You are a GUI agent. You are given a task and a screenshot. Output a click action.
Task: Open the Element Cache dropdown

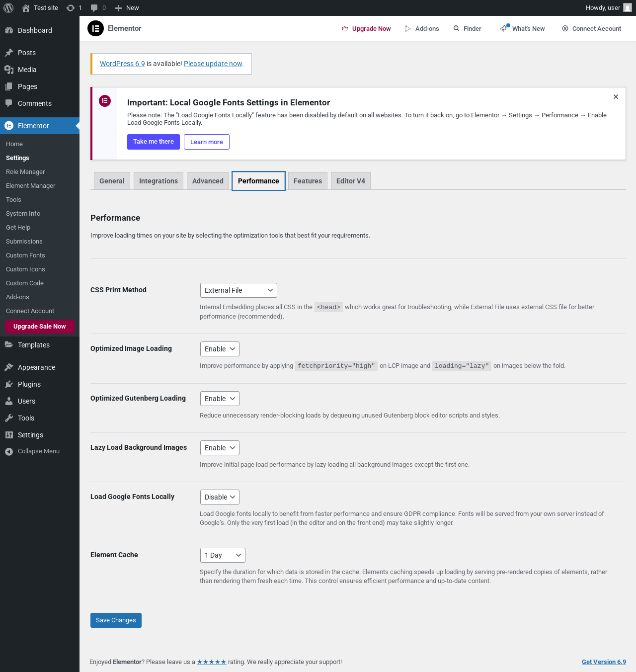(x=223, y=555)
